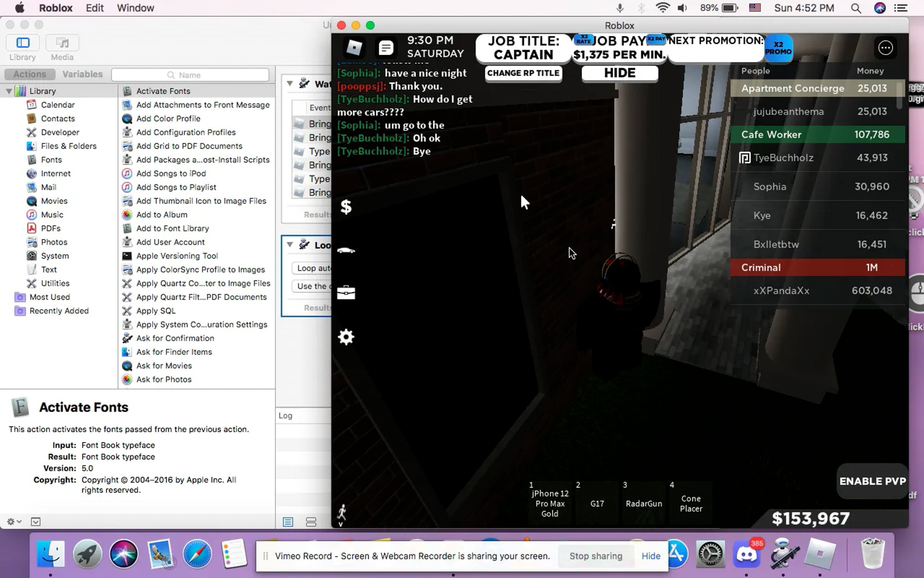Toggle the Roblox chat window icon

coord(386,48)
